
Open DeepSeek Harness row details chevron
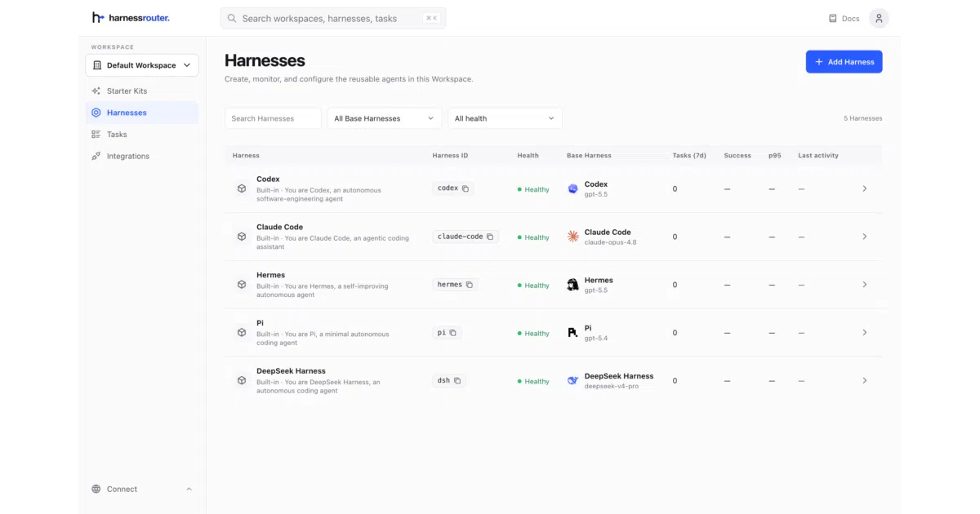[865, 380]
